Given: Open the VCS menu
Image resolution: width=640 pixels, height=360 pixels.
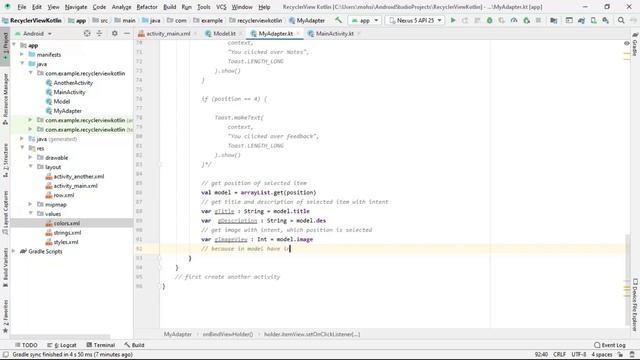Looking at the screenshot, I should pyautogui.click(x=221, y=7).
